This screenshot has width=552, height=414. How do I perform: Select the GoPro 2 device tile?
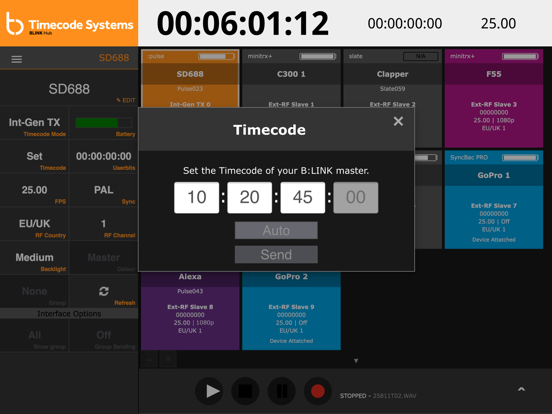click(x=291, y=310)
